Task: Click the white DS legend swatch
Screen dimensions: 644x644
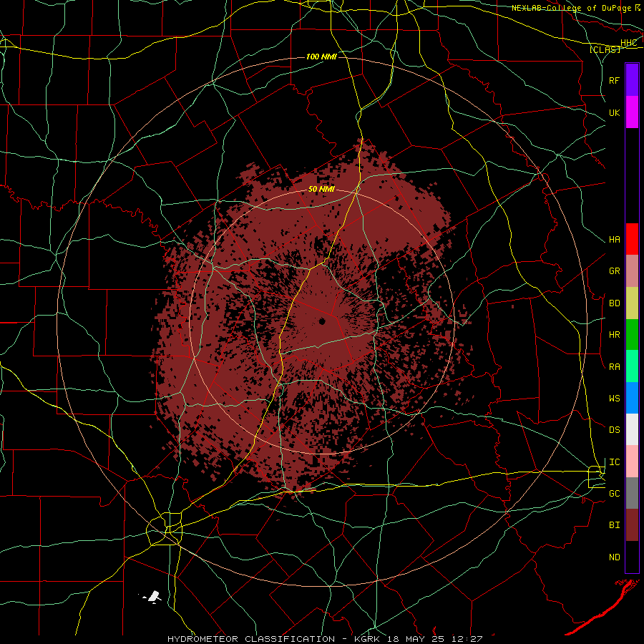Action: tap(632, 429)
